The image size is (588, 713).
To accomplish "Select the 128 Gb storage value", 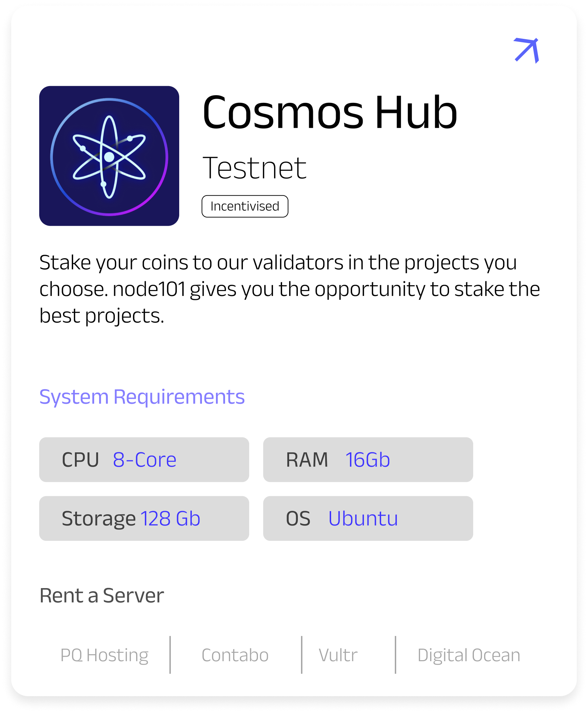I will coord(170,518).
